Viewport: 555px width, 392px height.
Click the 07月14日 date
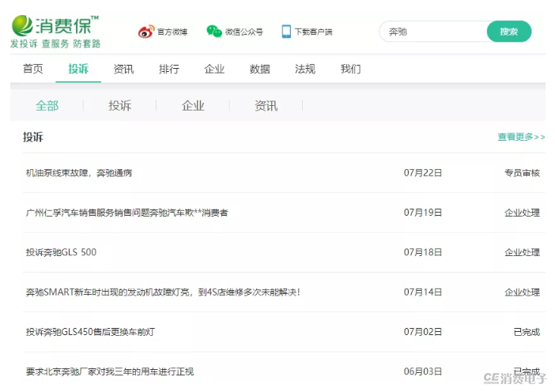pos(423,292)
